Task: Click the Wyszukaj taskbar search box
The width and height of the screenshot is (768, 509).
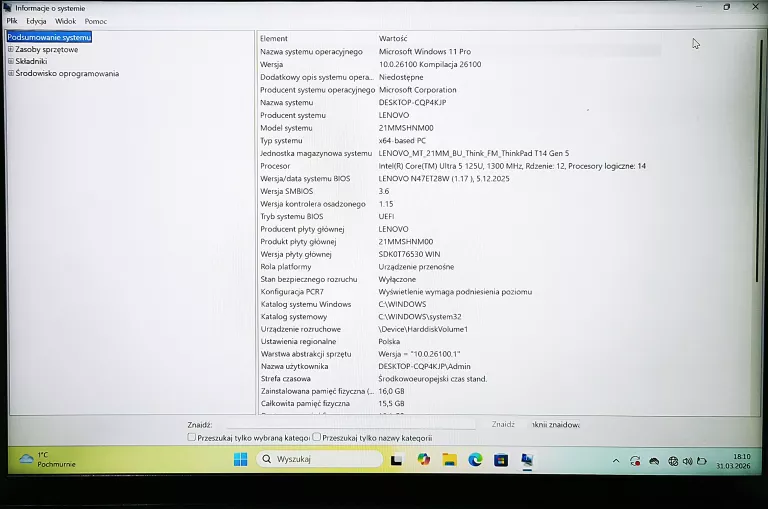Action: coord(319,459)
